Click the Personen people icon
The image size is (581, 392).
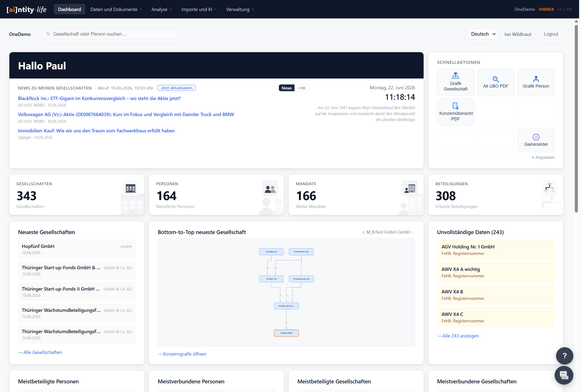270,188
